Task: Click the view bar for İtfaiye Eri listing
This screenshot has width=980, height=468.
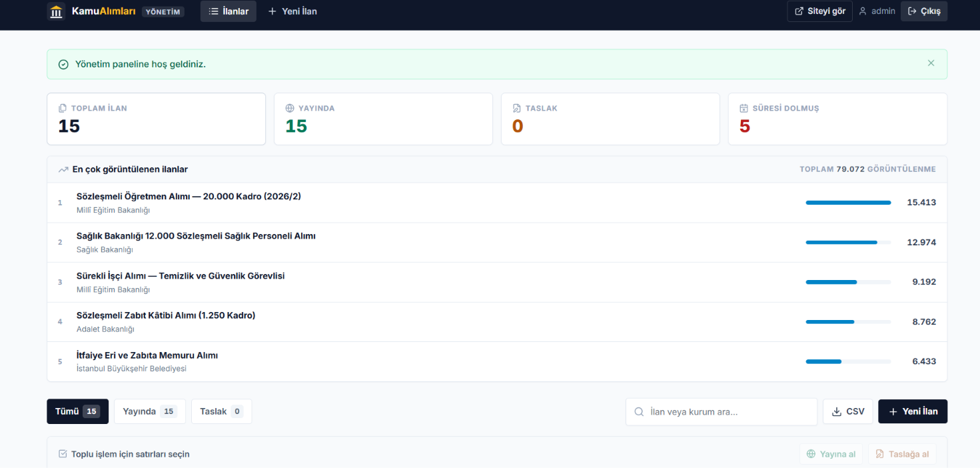Action: tap(848, 361)
